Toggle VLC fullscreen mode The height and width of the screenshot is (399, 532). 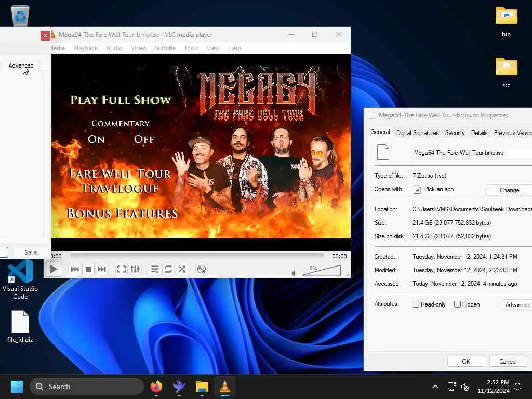[x=122, y=270]
